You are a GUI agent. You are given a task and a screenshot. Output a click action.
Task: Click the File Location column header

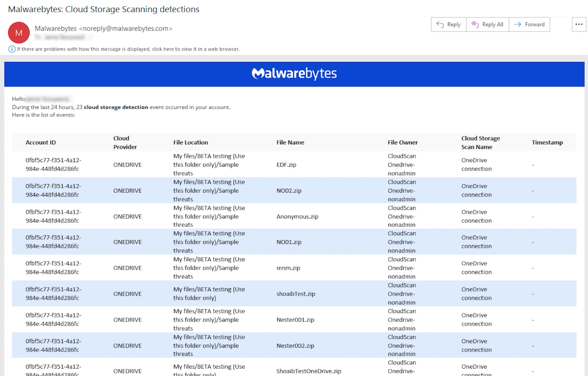point(191,142)
